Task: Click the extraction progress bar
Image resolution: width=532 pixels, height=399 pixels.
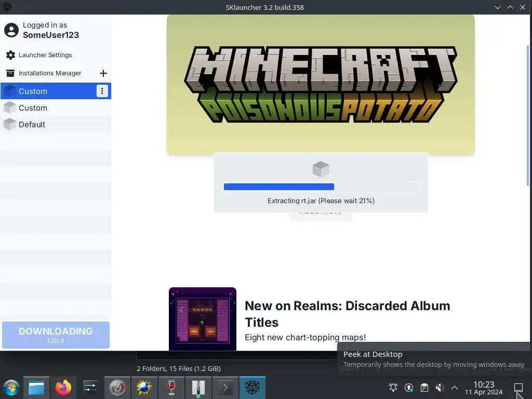Action: coord(321,187)
